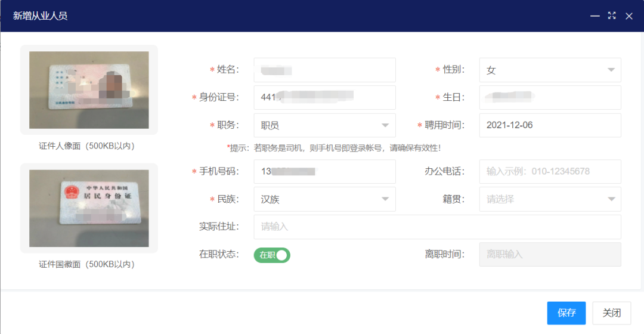Open the 性别 dropdown
The width and height of the screenshot is (644, 334).
[550, 70]
